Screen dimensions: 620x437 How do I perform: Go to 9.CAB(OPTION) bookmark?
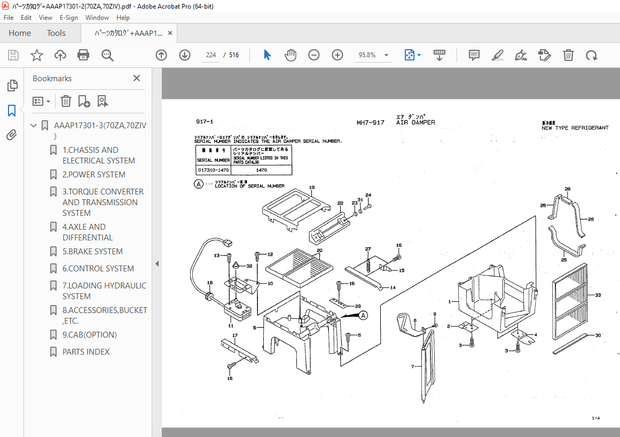point(89,335)
